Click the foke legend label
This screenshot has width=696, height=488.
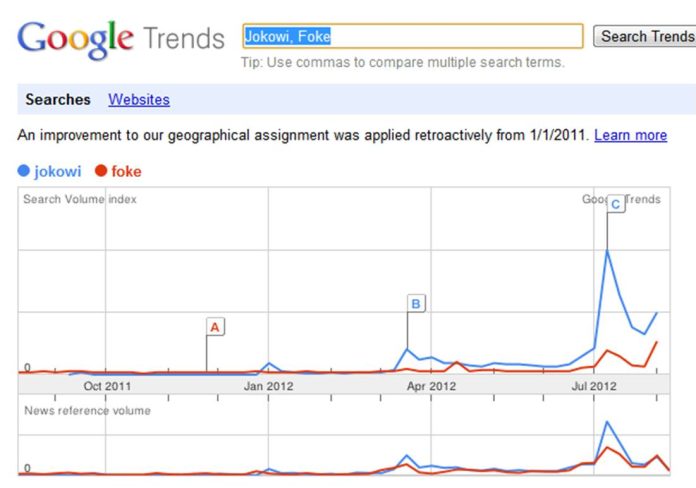pos(127,171)
